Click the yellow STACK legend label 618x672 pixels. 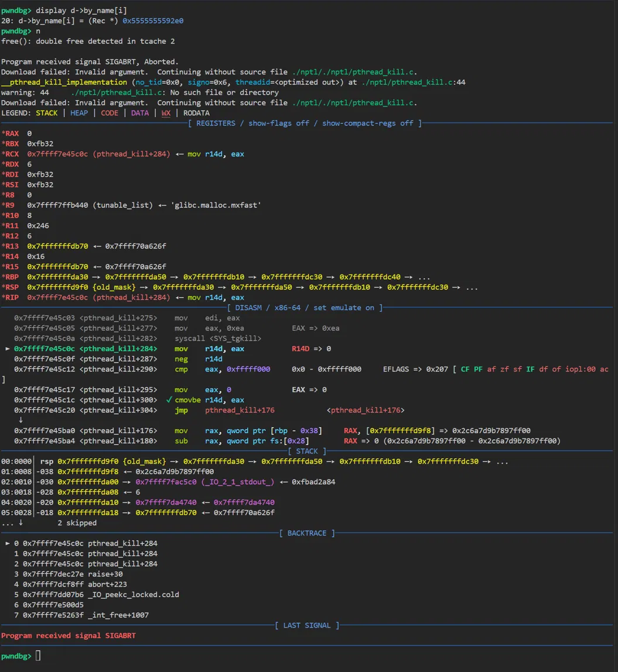click(46, 113)
